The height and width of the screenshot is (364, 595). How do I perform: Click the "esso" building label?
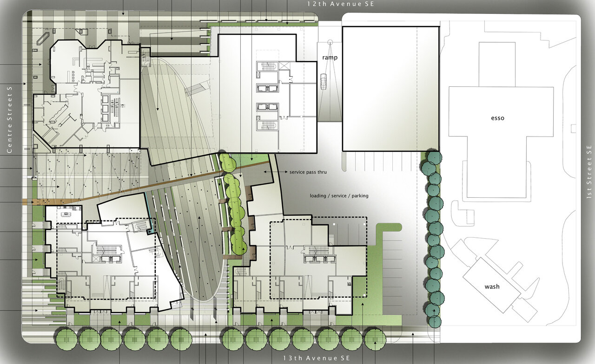[497, 118]
